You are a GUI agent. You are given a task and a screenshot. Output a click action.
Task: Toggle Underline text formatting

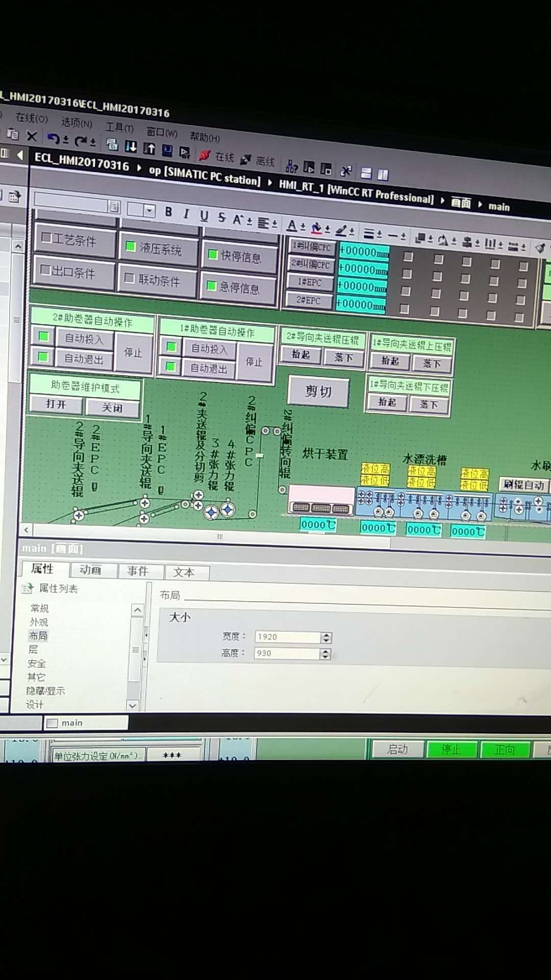coord(204,216)
